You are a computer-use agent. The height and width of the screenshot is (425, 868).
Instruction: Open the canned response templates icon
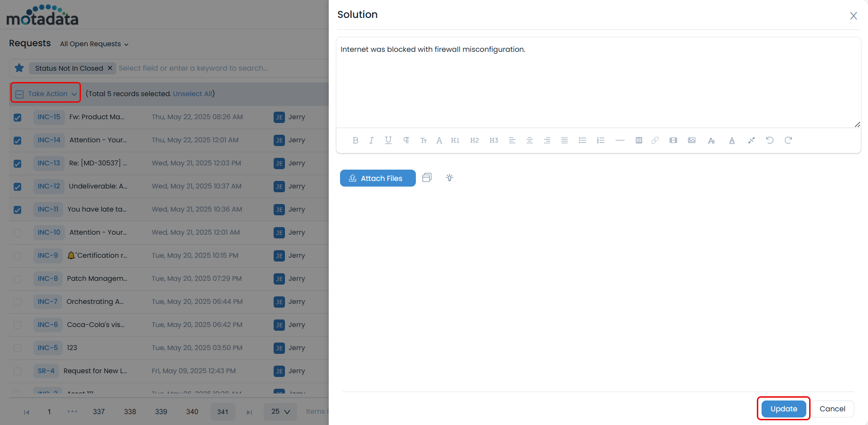427,178
